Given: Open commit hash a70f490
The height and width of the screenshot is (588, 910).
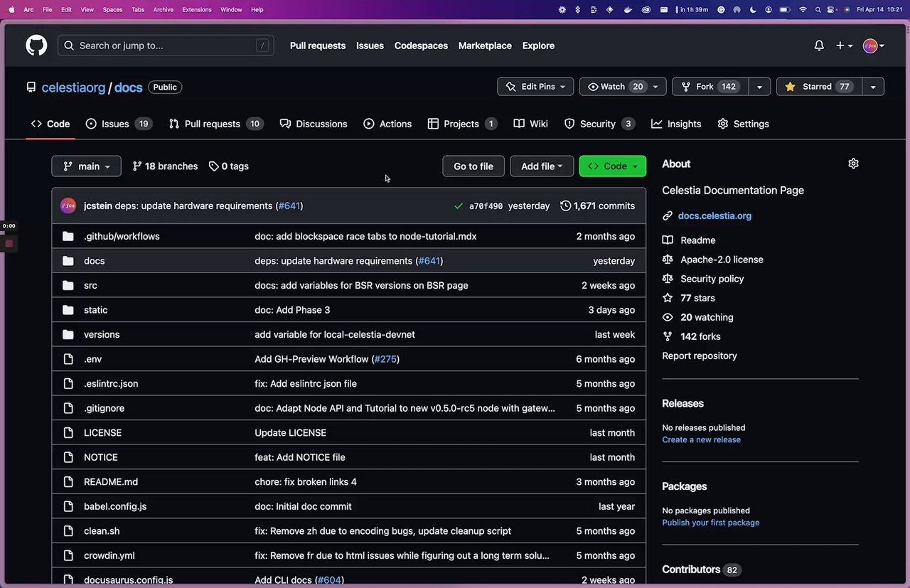Looking at the screenshot, I should pyautogui.click(x=486, y=206).
